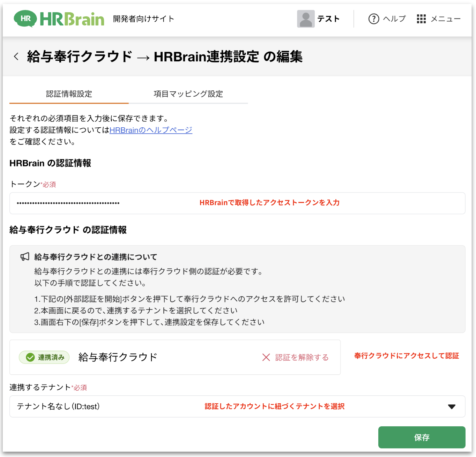Open the メニュー text label
Image resolution: width=476 pixels, height=457 pixels.
coord(446,19)
